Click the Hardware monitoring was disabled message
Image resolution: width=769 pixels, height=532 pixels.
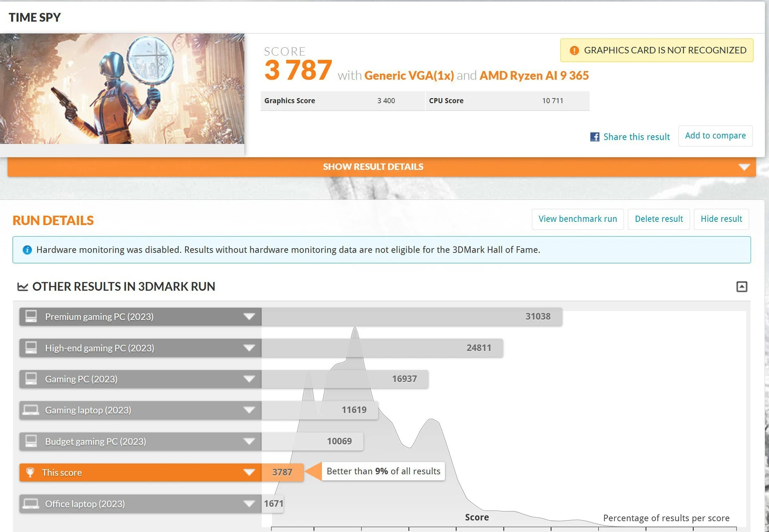pos(288,250)
